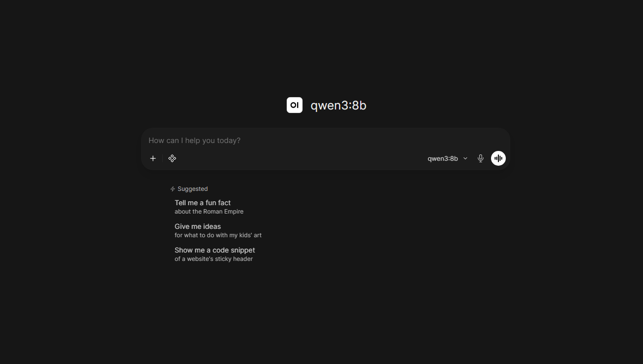
Task: Click the large qwen3:8b model title
Action: (339, 105)
